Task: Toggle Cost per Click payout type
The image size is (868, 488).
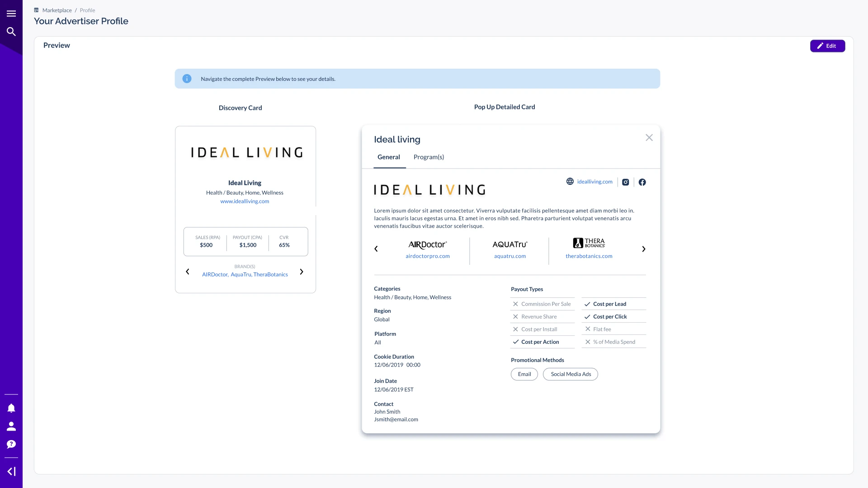Action: [614, 317]
